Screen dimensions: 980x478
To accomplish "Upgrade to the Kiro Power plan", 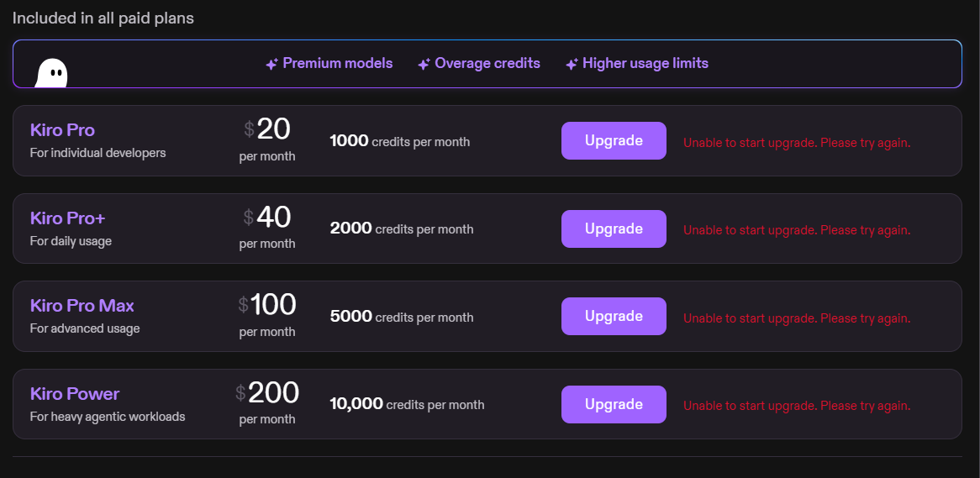I will point(614,404).
